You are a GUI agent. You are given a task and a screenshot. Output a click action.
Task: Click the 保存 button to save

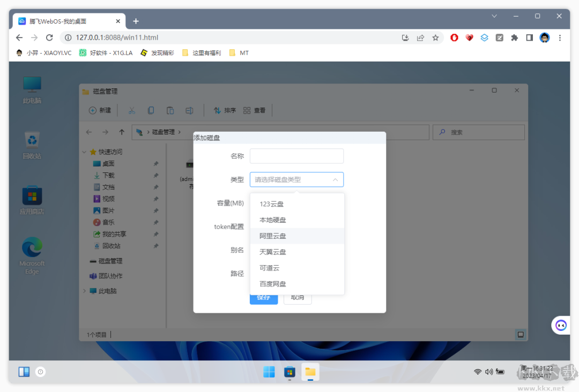click(x=263, y=297)
